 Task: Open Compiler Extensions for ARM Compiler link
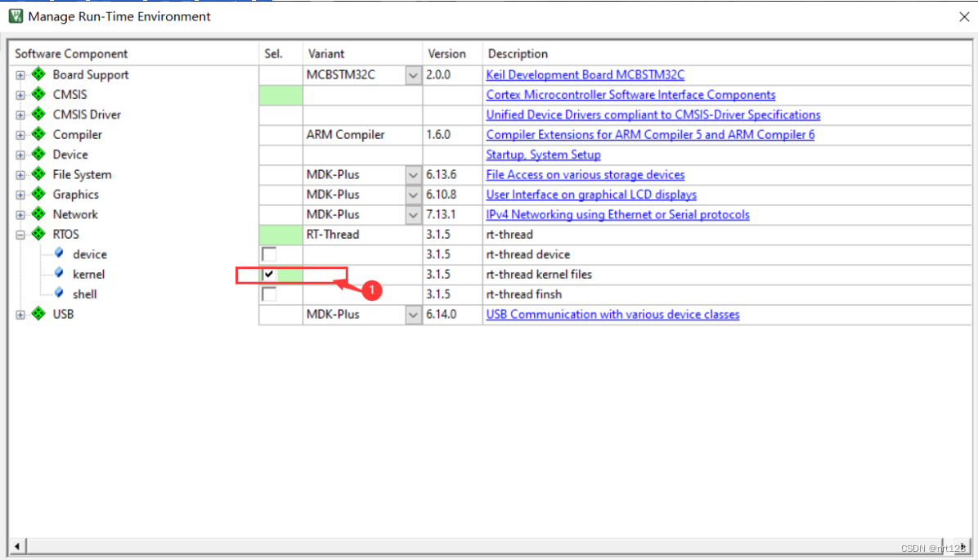[x=650, y=135]
